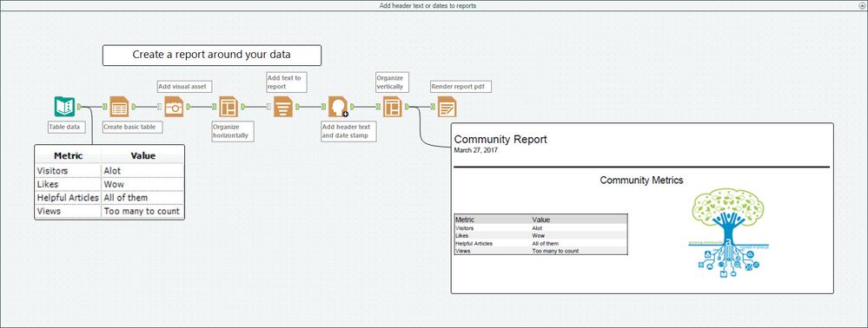Click the 'Create basic table' annotation
868x328 pixels.
(133, 128)
